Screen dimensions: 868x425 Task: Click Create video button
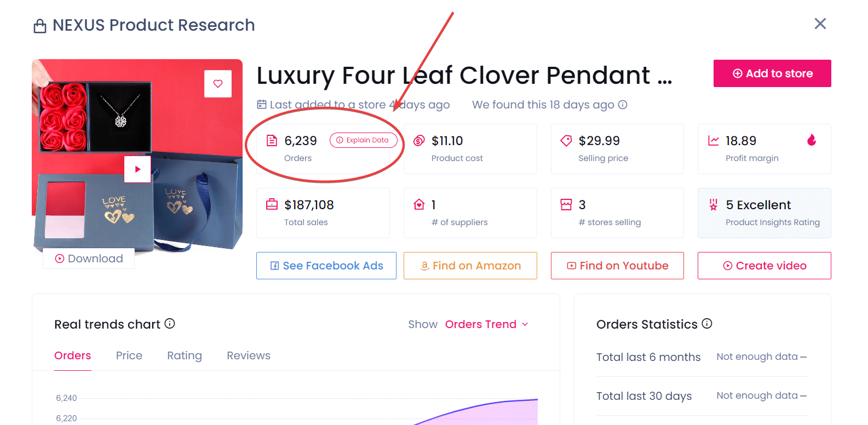(x=764, y=266)
